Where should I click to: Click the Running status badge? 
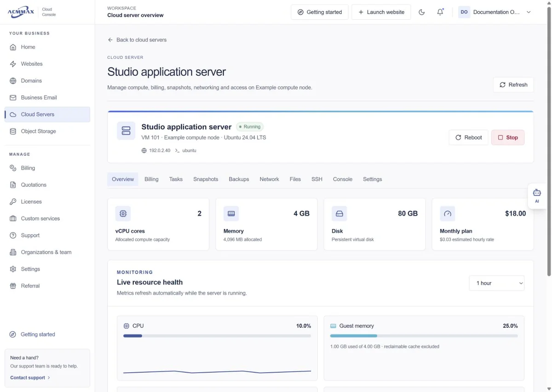pyautogui.click(x=250, y=127)
